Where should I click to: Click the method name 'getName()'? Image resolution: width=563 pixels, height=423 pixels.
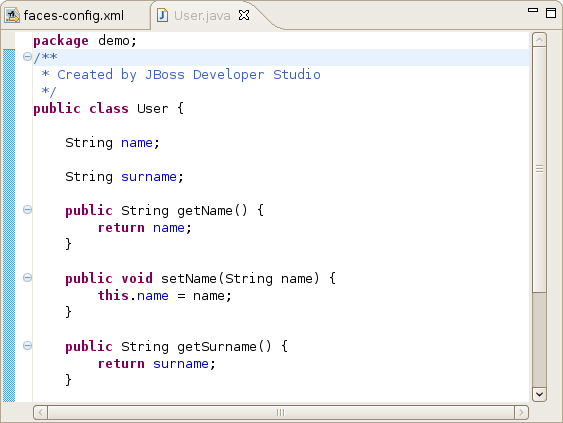tap(212, 211)
